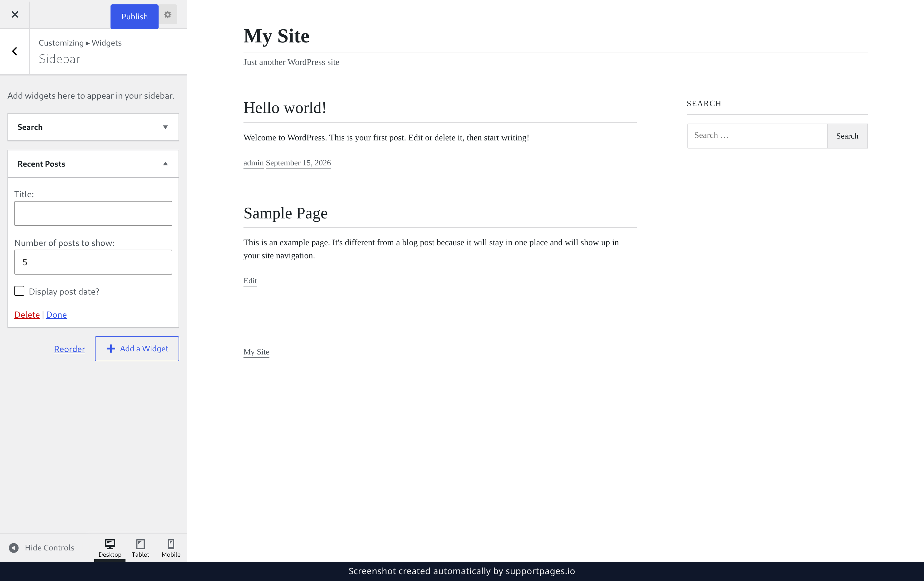Click the Reorder link

coord(69,349)
